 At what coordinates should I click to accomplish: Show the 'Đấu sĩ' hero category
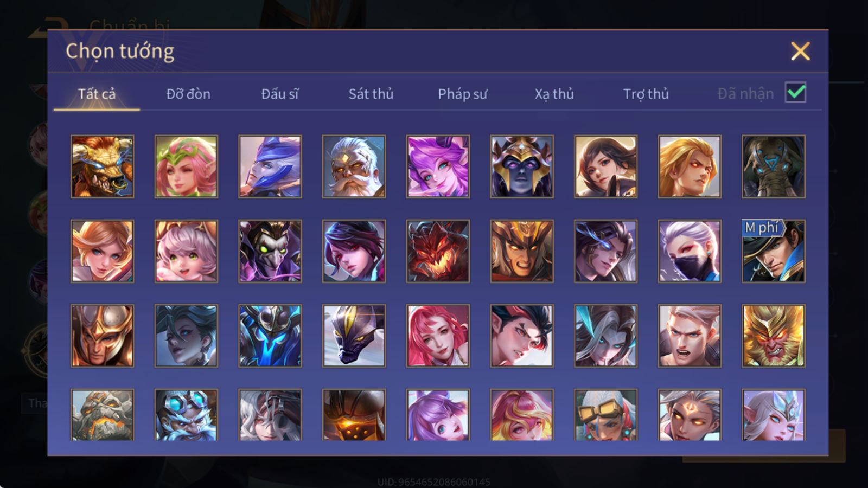tap(280, 94)
